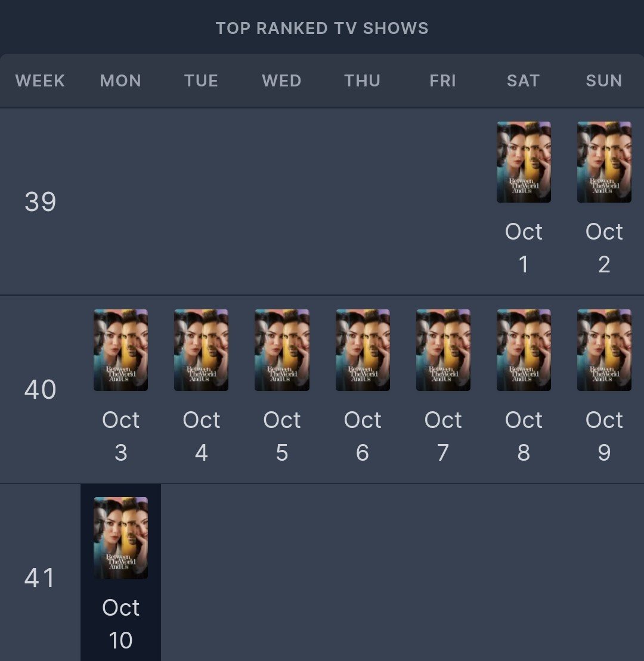Select week number 39 row label
Viewport: 644px width, 661px height.
(40, 202)
